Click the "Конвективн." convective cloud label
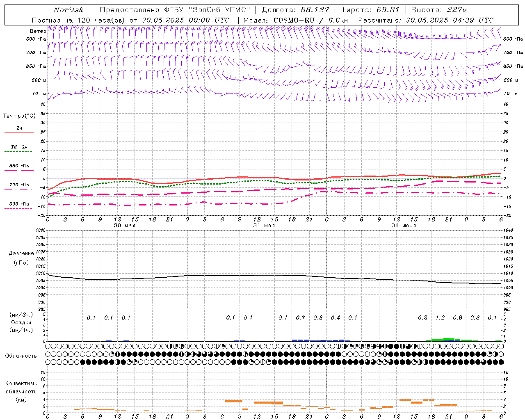Screen dimensions: 525x420 (21, 383)
